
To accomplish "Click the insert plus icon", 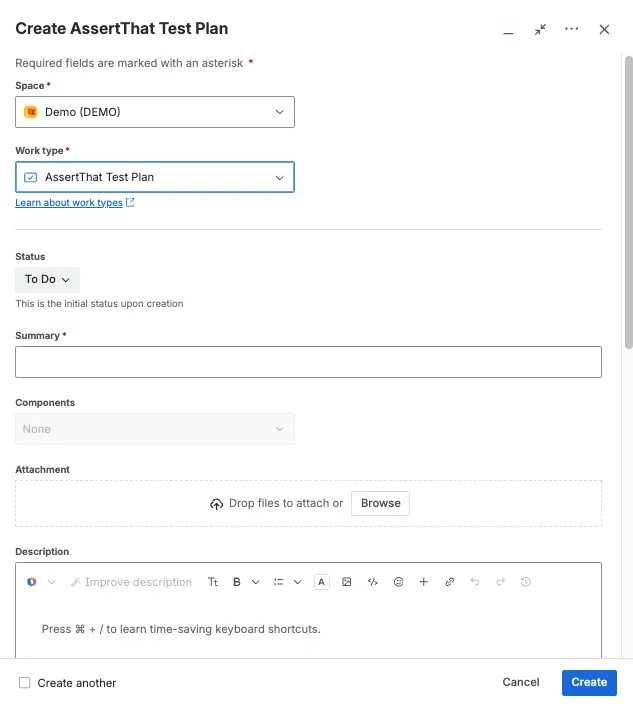I will click(x=424, y=582).
